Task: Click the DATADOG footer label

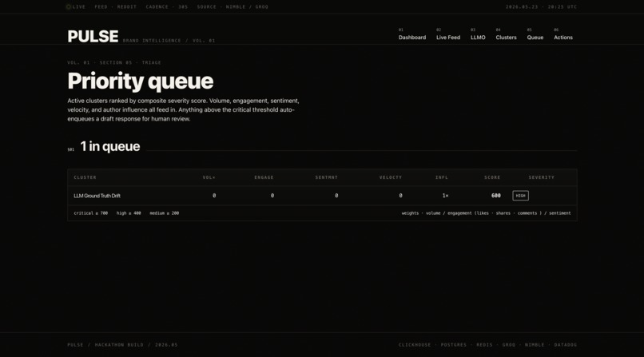Action: [566, 345]
